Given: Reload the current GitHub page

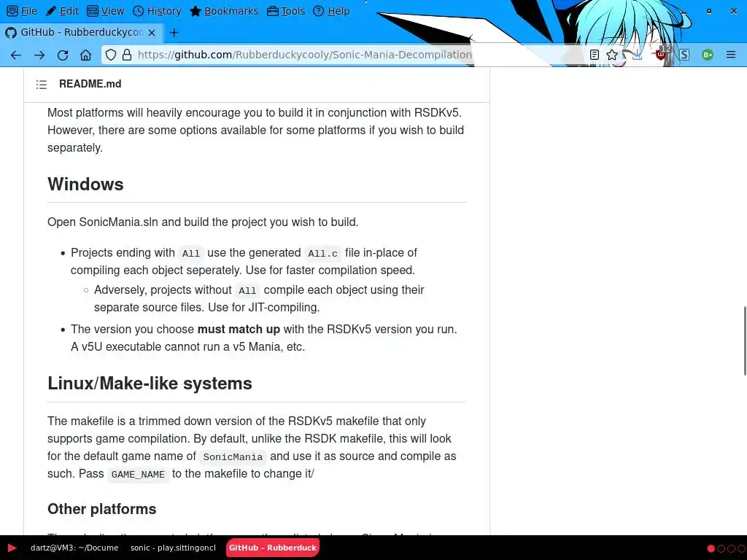Looking at the screenshot, I should click(x=63, y=55).
